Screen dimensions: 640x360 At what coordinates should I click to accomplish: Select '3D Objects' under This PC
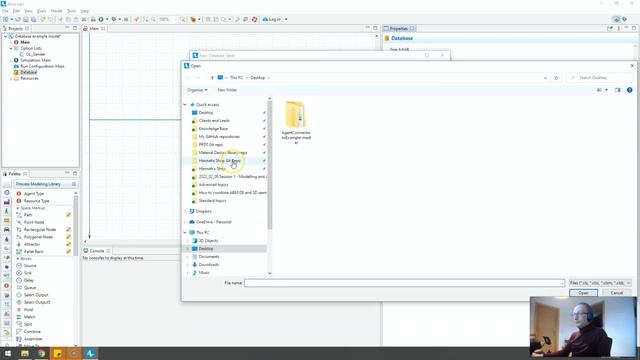coord(208,241)
